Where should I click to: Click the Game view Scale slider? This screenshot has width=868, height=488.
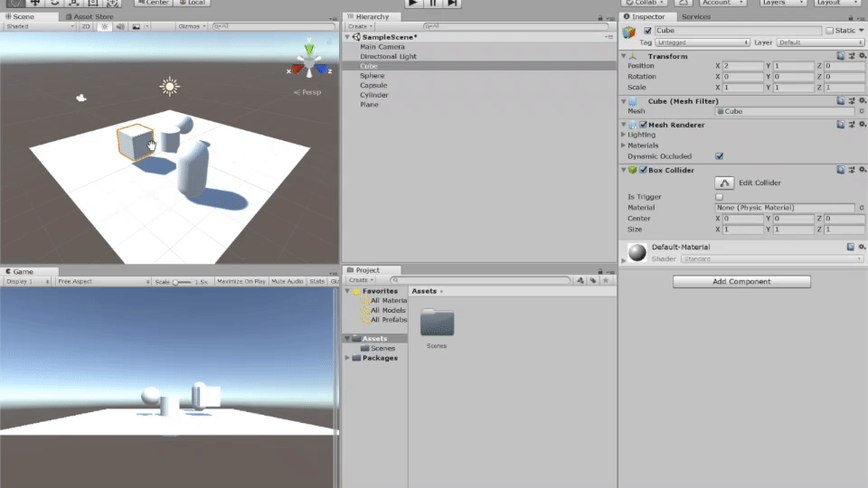(x=182, y=282)
